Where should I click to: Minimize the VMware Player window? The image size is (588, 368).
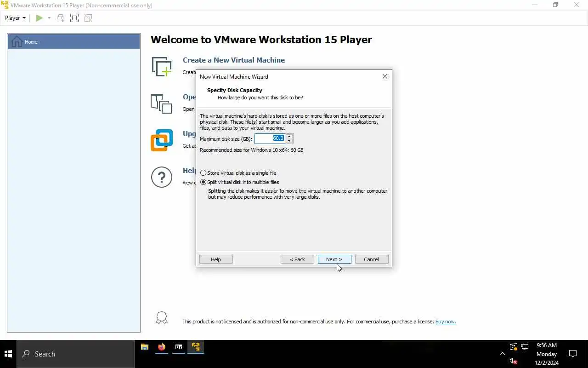(x=535, y=5)
